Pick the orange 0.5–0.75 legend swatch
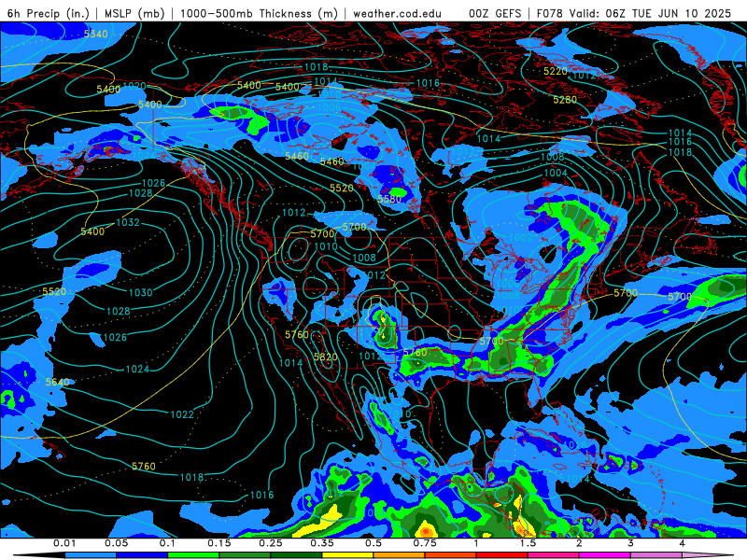This screenshot has width=747, height=560. (x=400, y=555)
